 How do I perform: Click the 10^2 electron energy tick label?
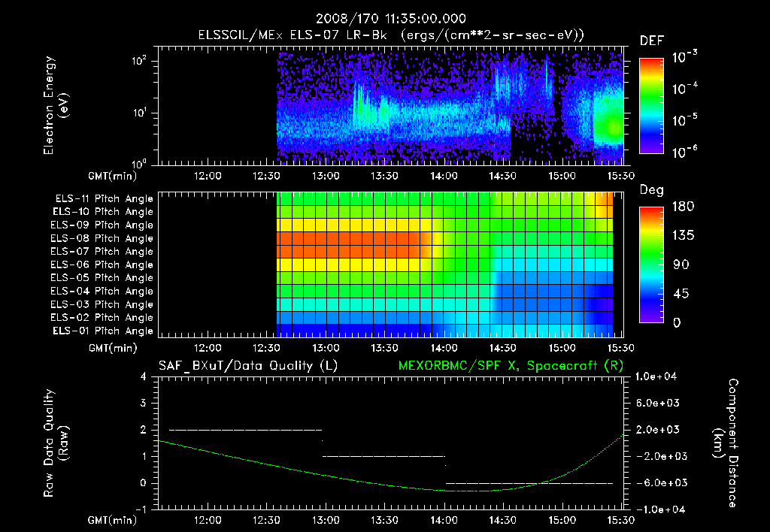(139, 61)
